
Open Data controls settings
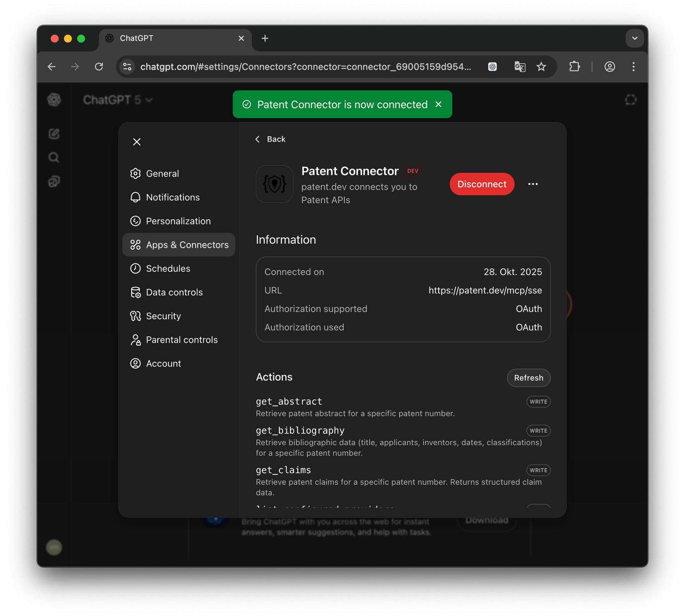click(x=174, y=292)
